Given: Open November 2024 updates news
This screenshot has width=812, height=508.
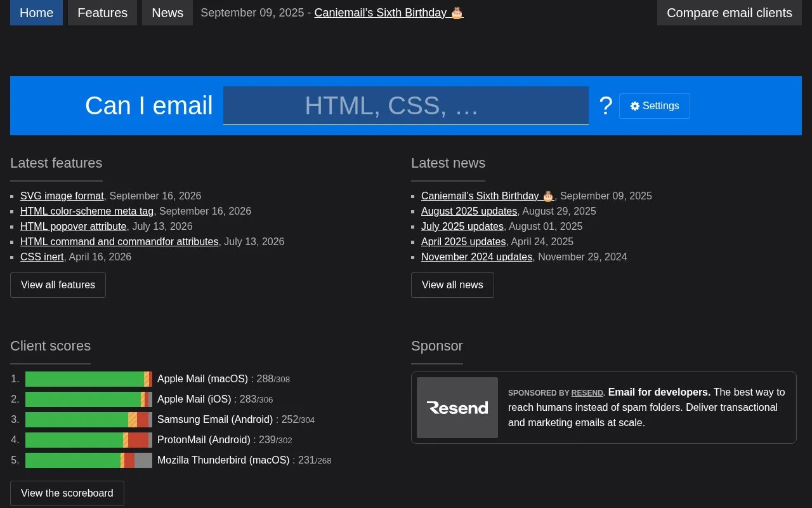Looking at the screenshot, I should pos(477,257).
